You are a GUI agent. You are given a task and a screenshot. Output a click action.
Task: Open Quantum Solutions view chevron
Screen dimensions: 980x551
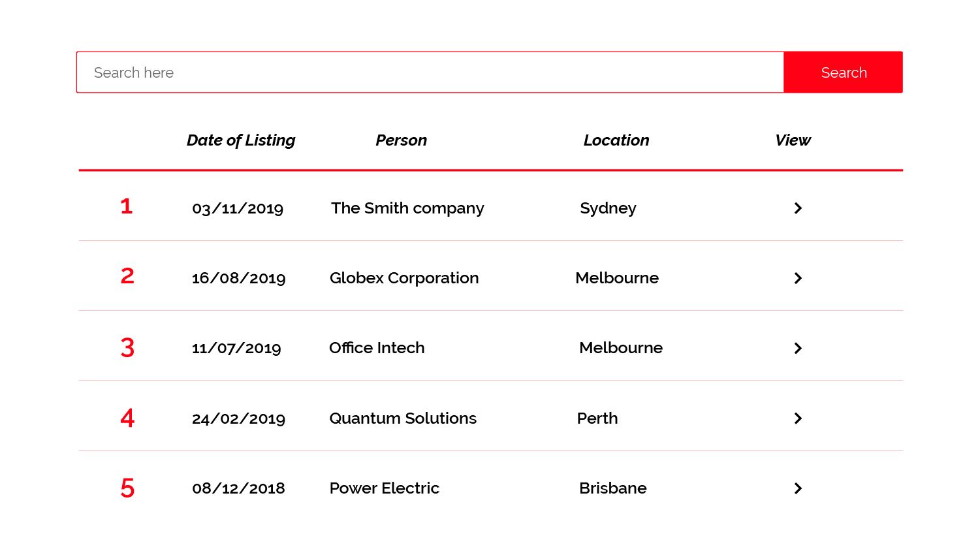(x=798, y=418)
